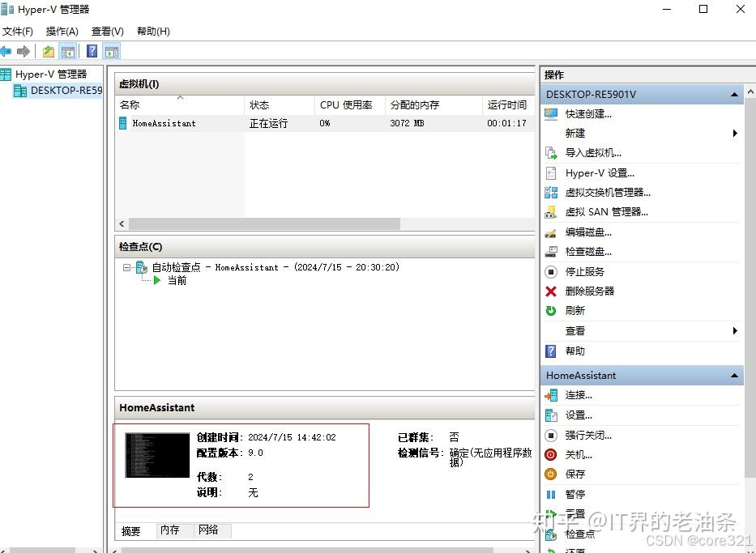Switch to the 内存 tab
The height and width of the screenshot is (553, 756).
pyautogui.click(x=169, y=530)
